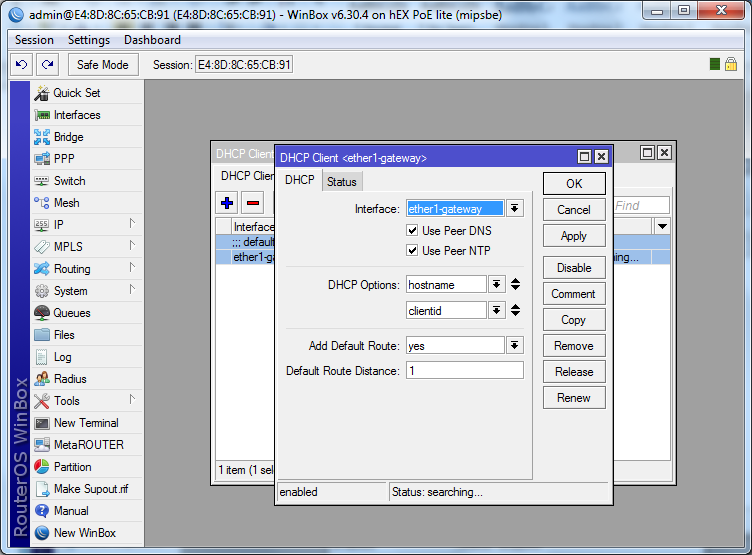The width and height of the screenshot is (752, 555).
Task: Click the Remove button
Action: (574, 346)
